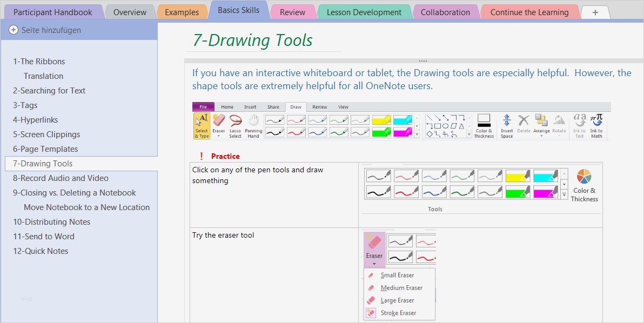Click the plus to add a new section
This screenshot has height=323, width=644.
(x=595, y=11)
